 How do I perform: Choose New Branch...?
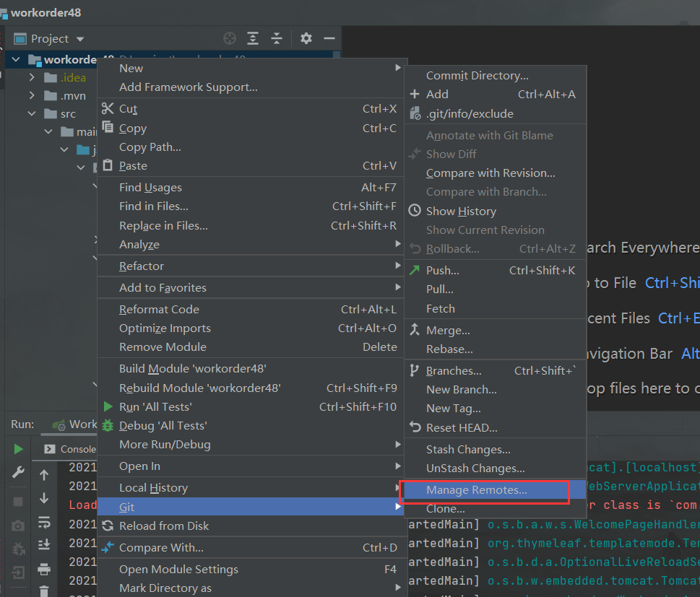[x=496, y=390]
